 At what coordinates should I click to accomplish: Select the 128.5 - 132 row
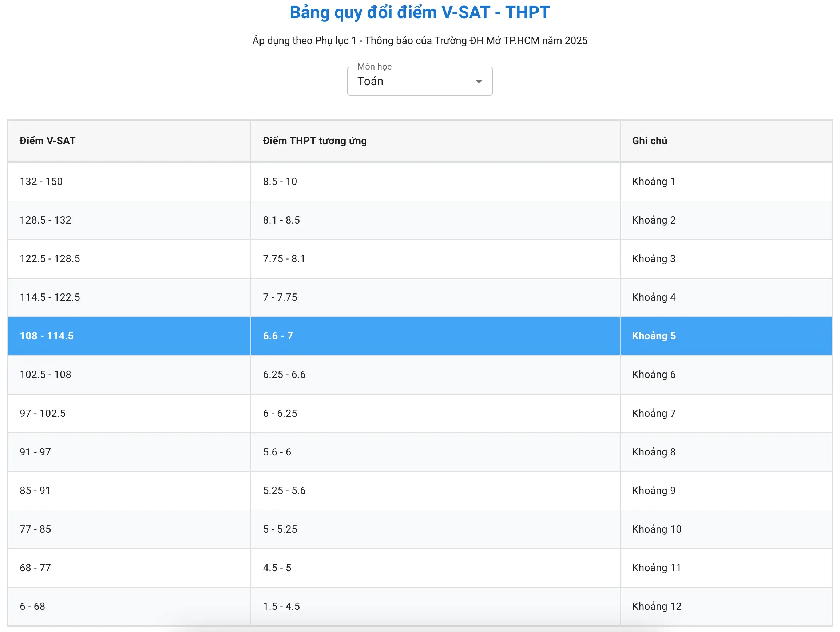45,220
